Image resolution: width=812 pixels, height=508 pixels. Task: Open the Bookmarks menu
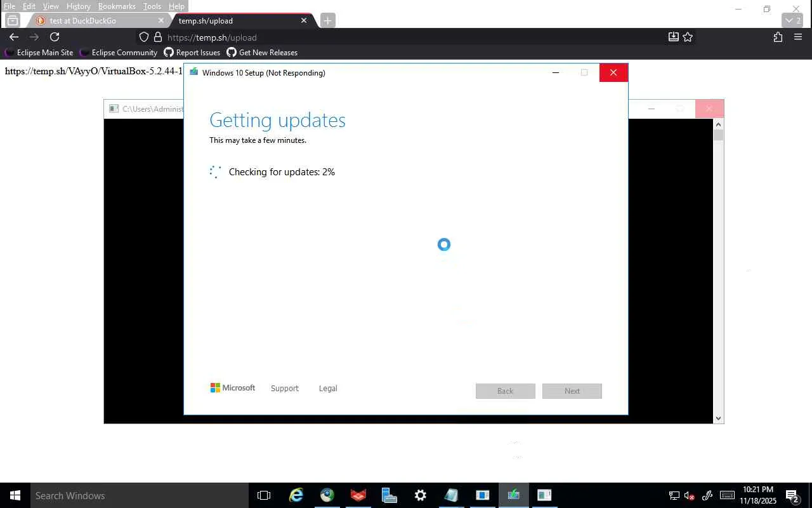[x=117, y=6]
